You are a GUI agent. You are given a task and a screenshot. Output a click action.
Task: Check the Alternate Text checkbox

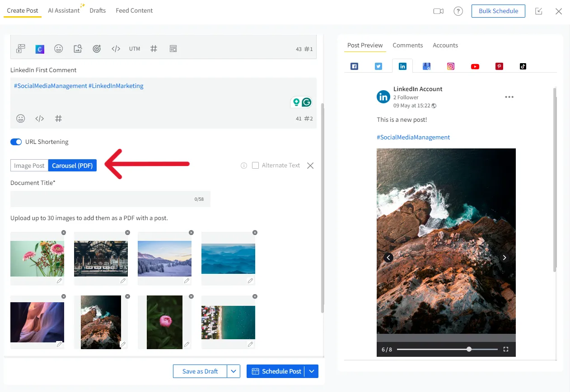point(256,166)
